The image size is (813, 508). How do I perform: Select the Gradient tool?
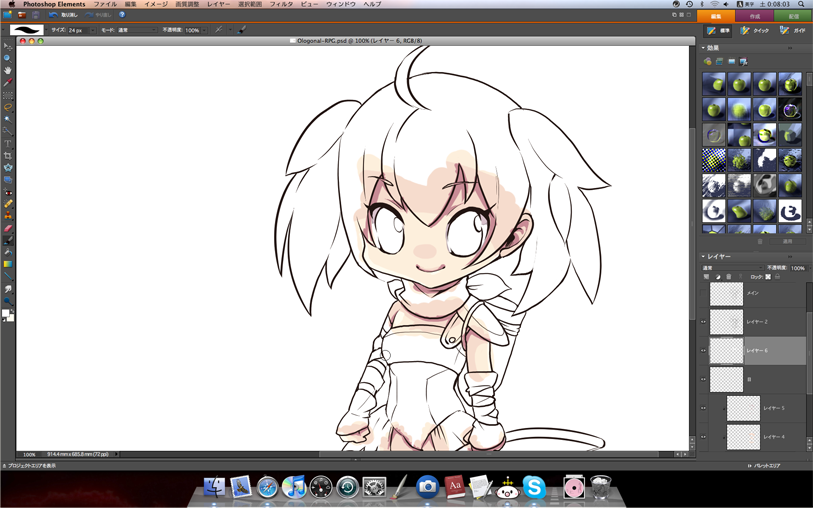click(x=8, y=264)
